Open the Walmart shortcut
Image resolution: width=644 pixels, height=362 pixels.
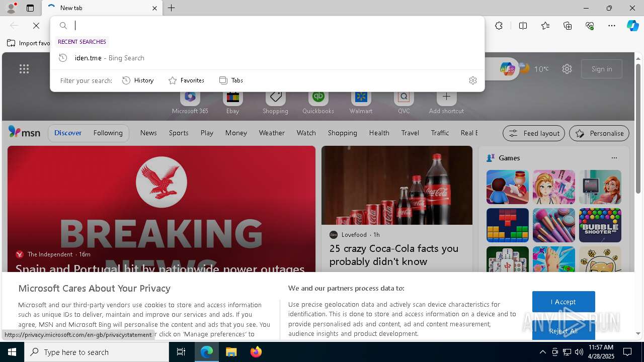(x=361, y=102)
